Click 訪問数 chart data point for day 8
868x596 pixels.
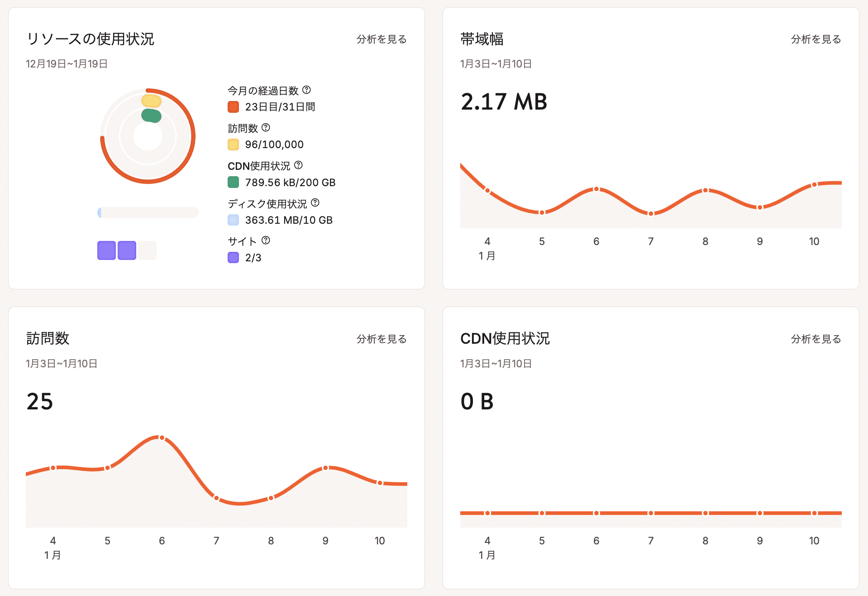coord(271,498)
